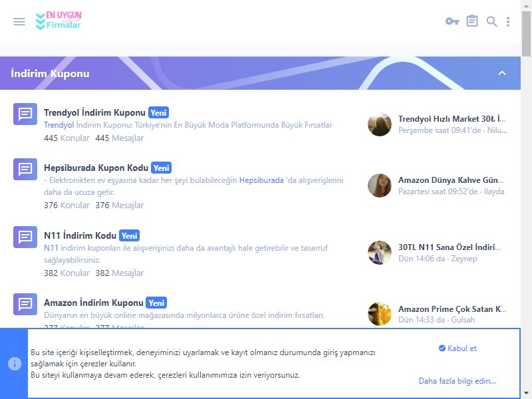Open avatar beside Trendyol Hızlı Market post
The height and width of the screenshot is (399, 532).
380,124
